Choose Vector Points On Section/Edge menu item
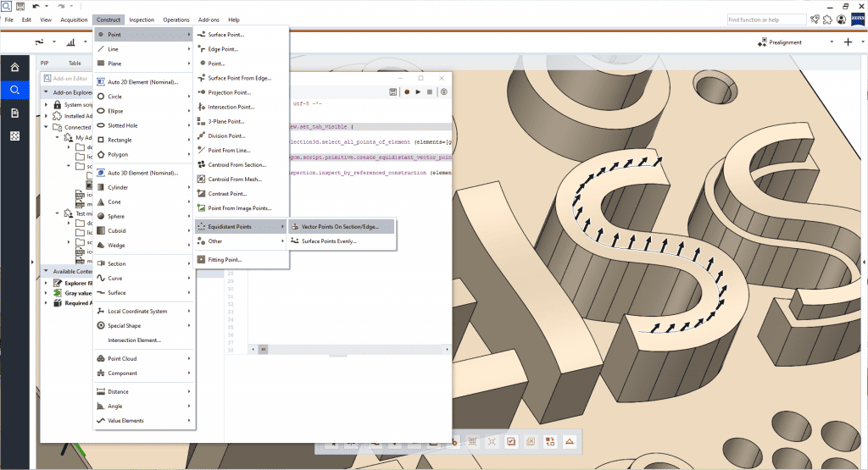 pos(340,227)
